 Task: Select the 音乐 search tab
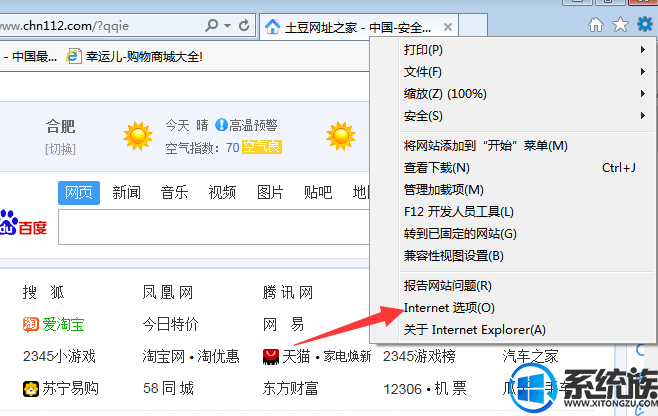[x=175, y=193]
